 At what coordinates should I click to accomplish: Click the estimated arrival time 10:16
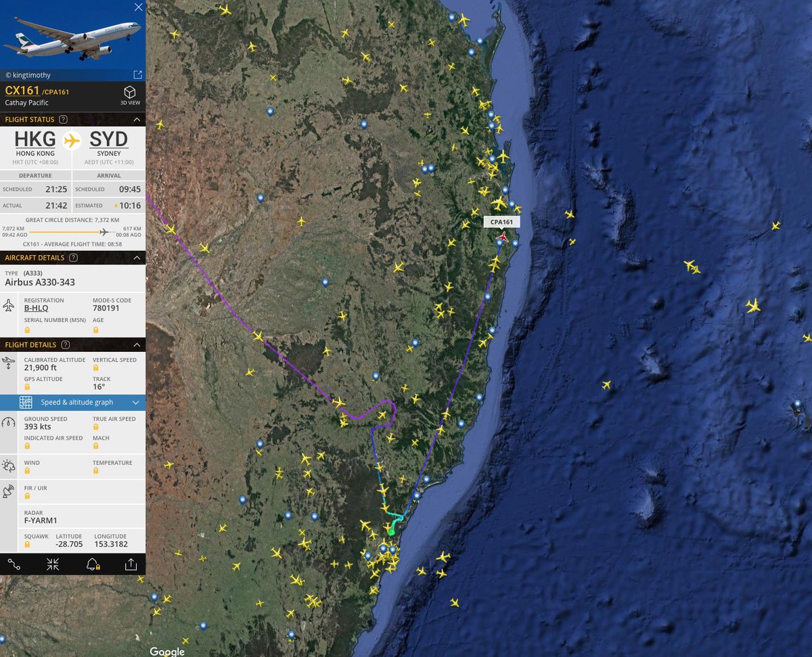point(130,206)
